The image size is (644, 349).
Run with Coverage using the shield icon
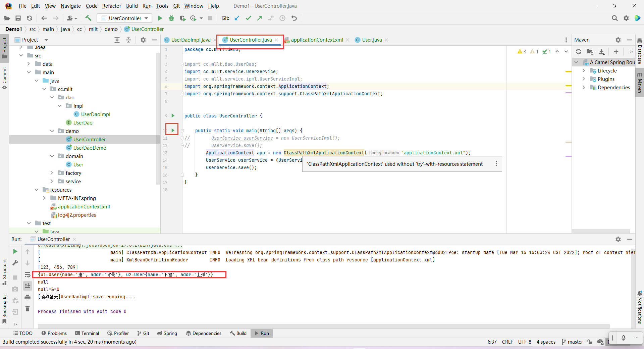(182, 18)
